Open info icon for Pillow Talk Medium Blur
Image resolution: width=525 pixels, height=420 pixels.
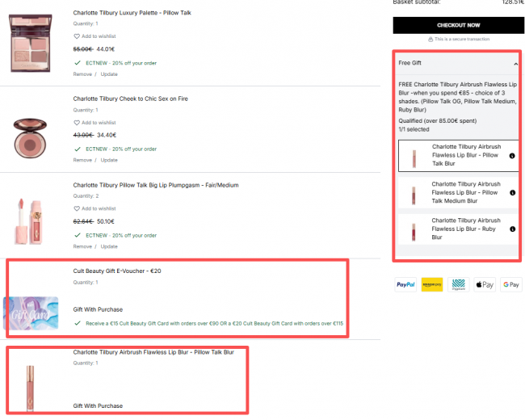tap(512, 192)
